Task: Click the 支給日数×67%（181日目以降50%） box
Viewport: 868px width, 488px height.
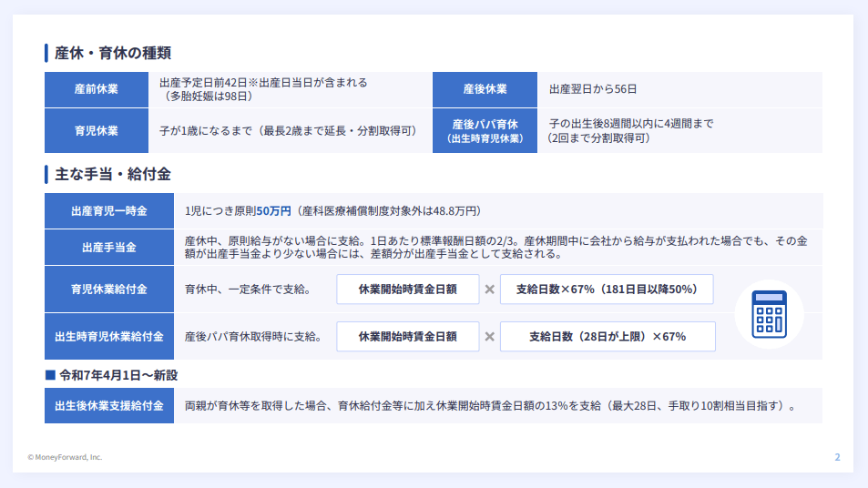Action: pos(606,290)
